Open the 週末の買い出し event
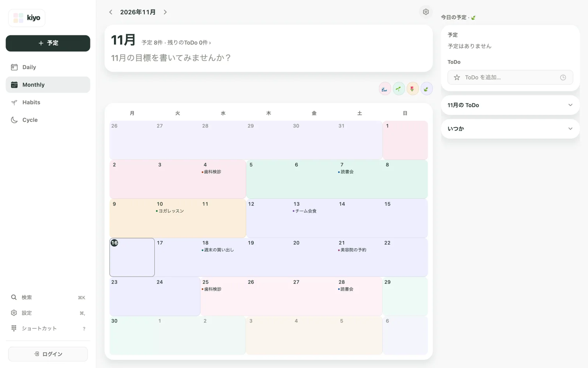Viewport: 588px width, 368px height. point(218,250)
